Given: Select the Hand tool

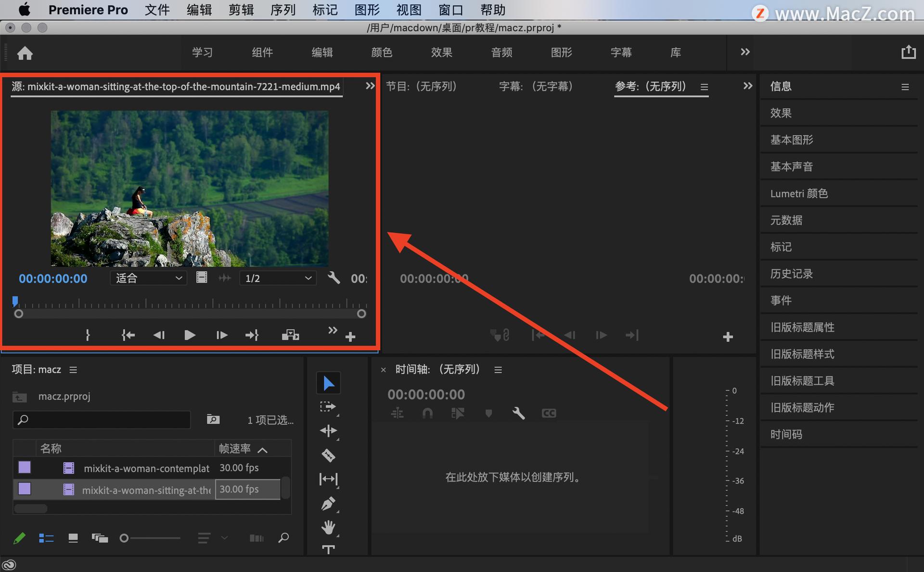Looking at the screenshot, I should pos(328,527).
